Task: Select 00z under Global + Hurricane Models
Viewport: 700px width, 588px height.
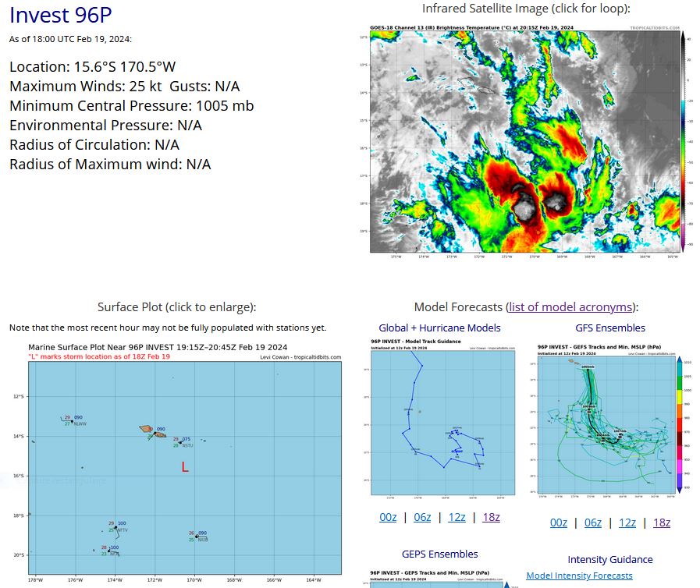Action: [388, 517]
